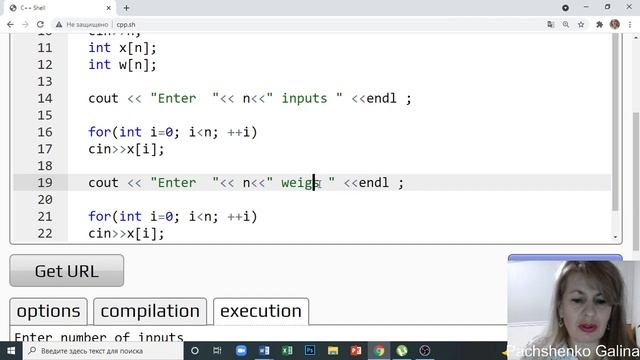
Task: Click the for loop on line 21
Action: (173, 217)
